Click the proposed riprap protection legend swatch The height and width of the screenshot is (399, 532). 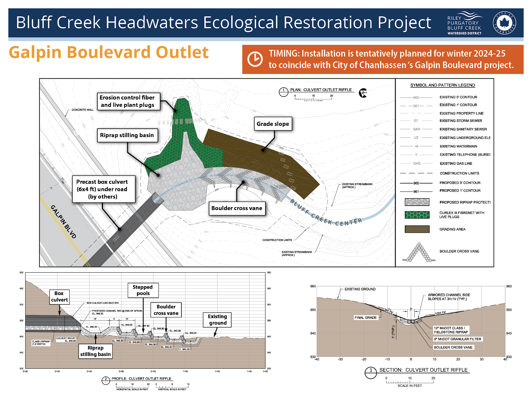point(417,202)
